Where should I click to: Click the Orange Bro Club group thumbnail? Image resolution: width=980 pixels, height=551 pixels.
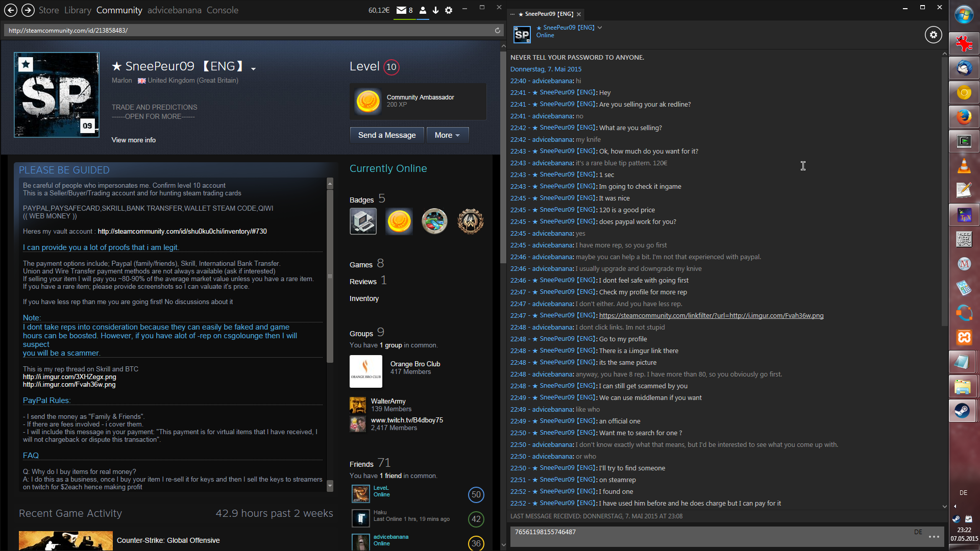(x=365, y=371)
